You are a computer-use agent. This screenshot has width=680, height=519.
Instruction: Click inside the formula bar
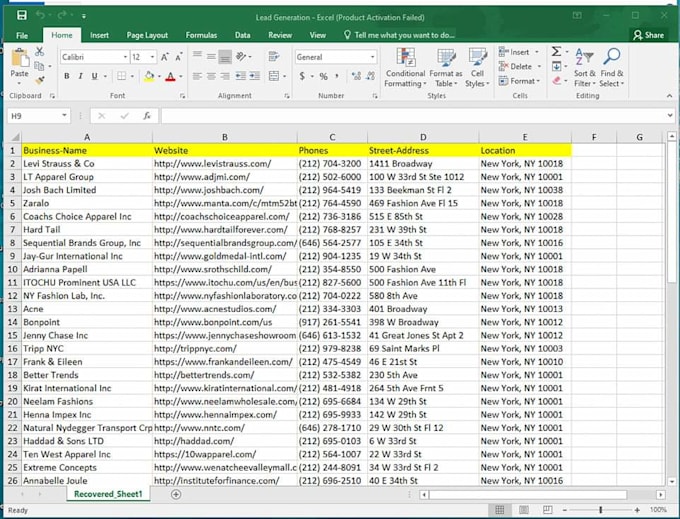tap(414, 116)
